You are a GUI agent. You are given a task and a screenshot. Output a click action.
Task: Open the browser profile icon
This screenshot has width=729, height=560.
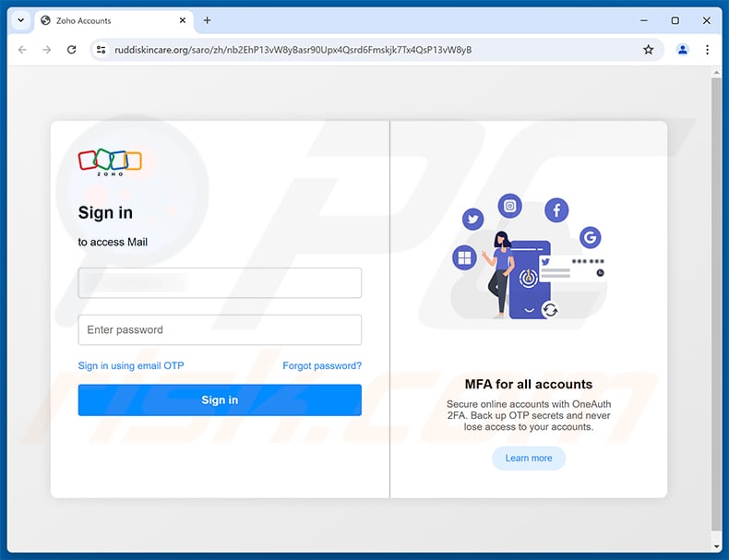tap(682, 50)
